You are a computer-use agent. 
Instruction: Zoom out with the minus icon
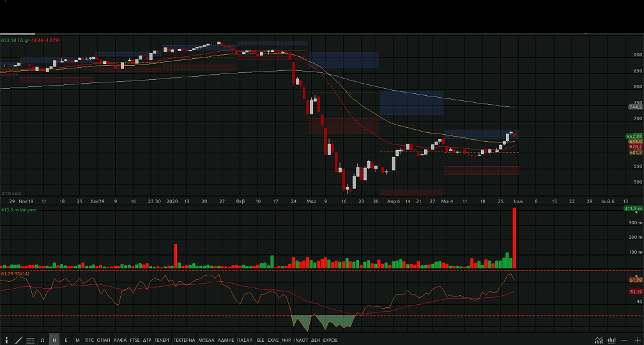click(x=625, y=340)
